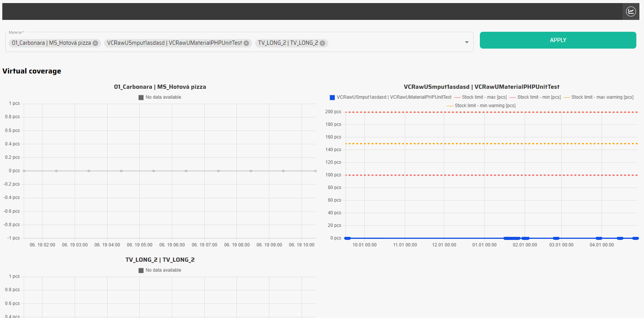
Task: Click the TV_LONG_2 | TV_LONG_2 chart title
Action: click(160, 260)
